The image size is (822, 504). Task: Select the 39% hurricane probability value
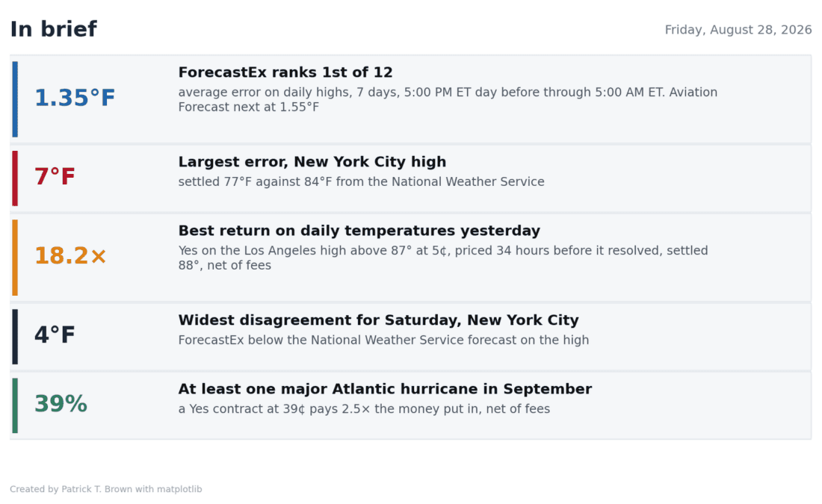[61, 404]
